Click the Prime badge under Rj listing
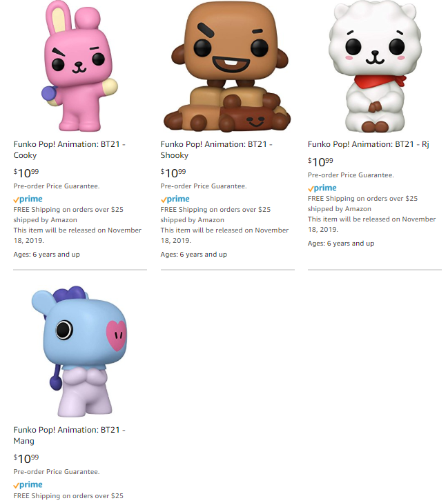The image size is (448, 503). [322, 188]
